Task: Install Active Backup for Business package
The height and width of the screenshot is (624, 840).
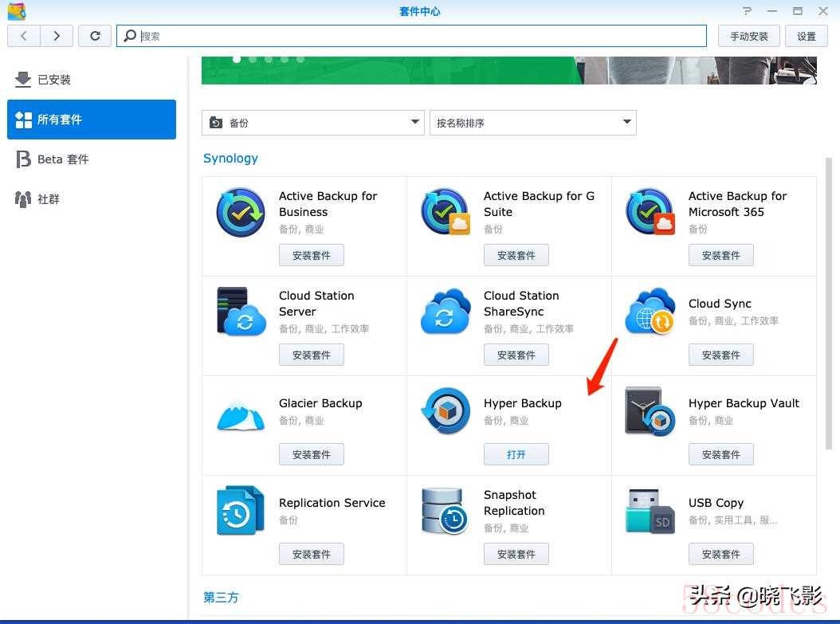Action: pyautogui.click(x=312, y=256)
